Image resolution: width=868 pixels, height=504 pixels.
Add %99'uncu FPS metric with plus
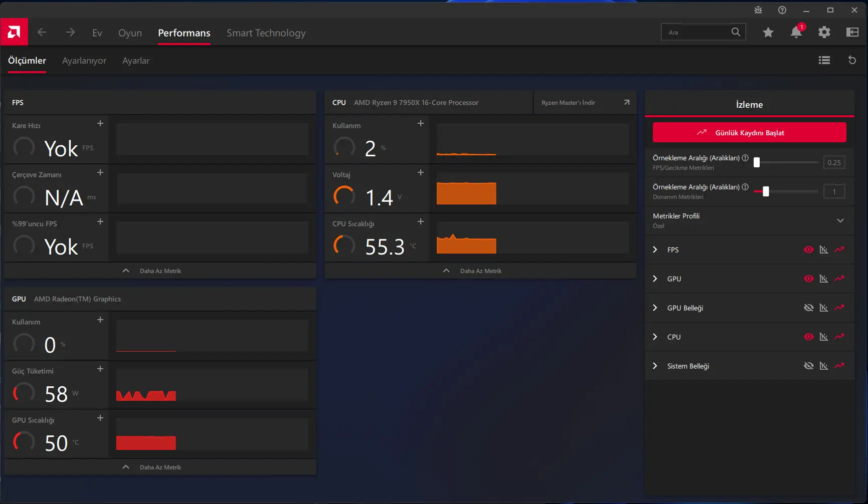point(100,221)
